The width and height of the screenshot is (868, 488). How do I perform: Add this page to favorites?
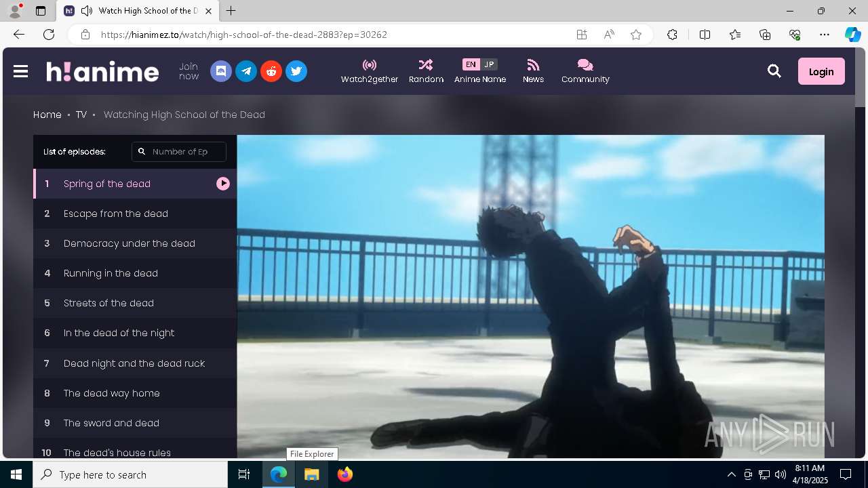pyautogui.click(x=636, y=35)
